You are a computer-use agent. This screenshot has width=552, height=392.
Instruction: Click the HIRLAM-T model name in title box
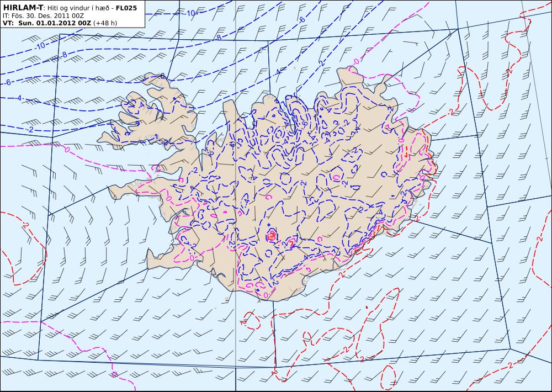(x=23, y=7)
